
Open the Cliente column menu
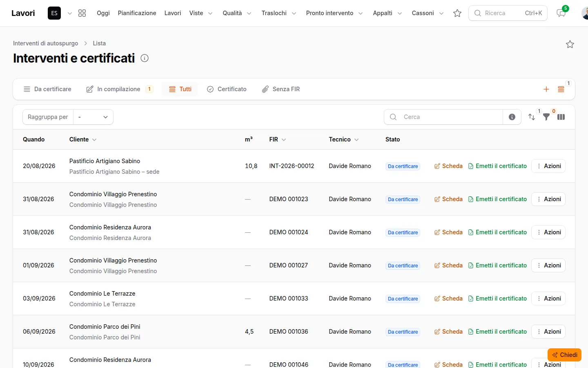tap(94, 139)
